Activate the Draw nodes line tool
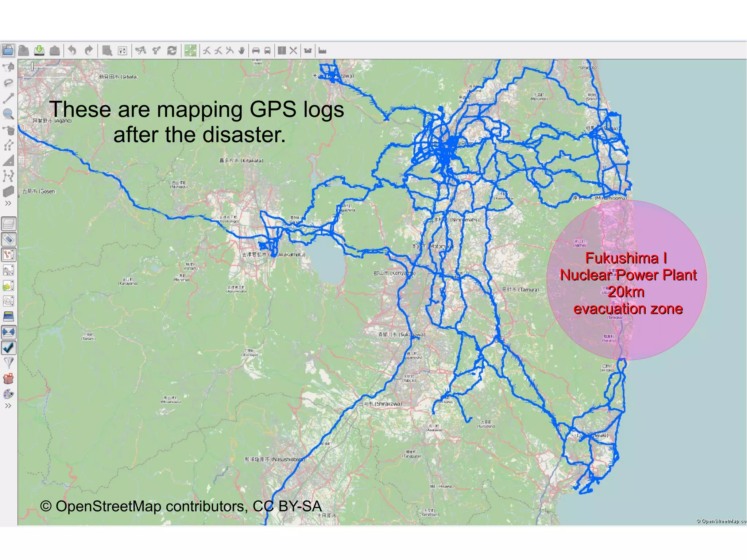The width and height of the screenshot is (747, 560). 8,98
